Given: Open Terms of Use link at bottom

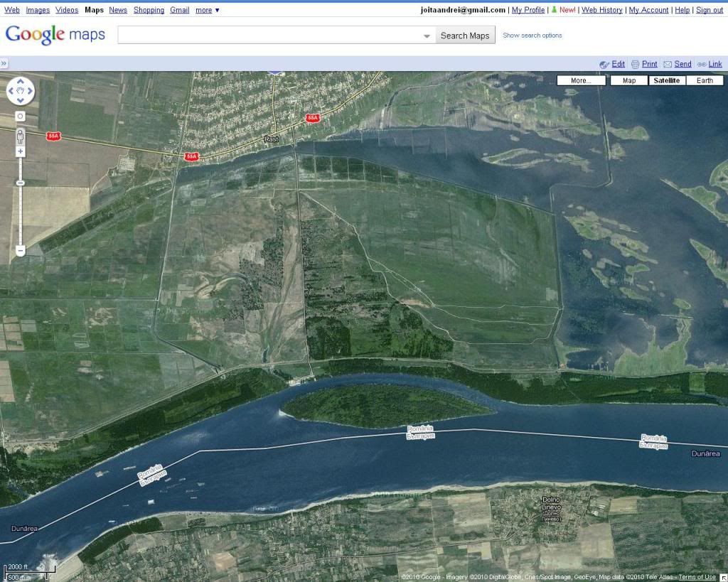Looking at the screenshot, I should [x=697, y=577].
